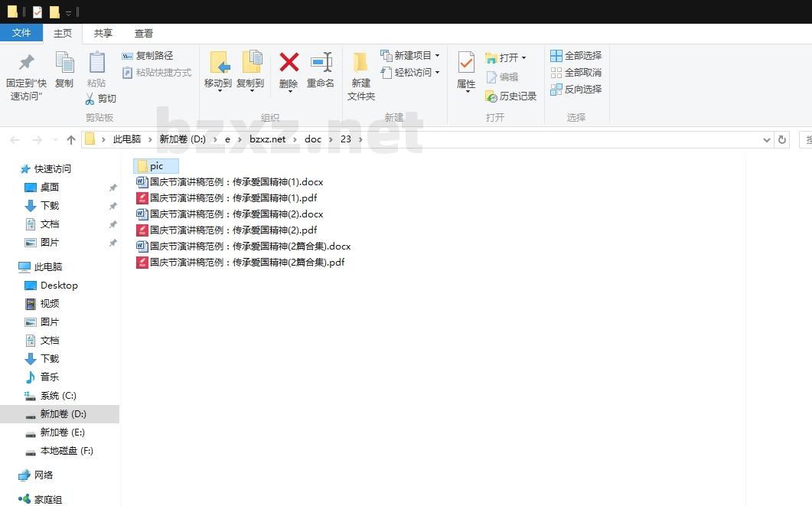Click the up-arrow navigation button

tap(71, 139)
